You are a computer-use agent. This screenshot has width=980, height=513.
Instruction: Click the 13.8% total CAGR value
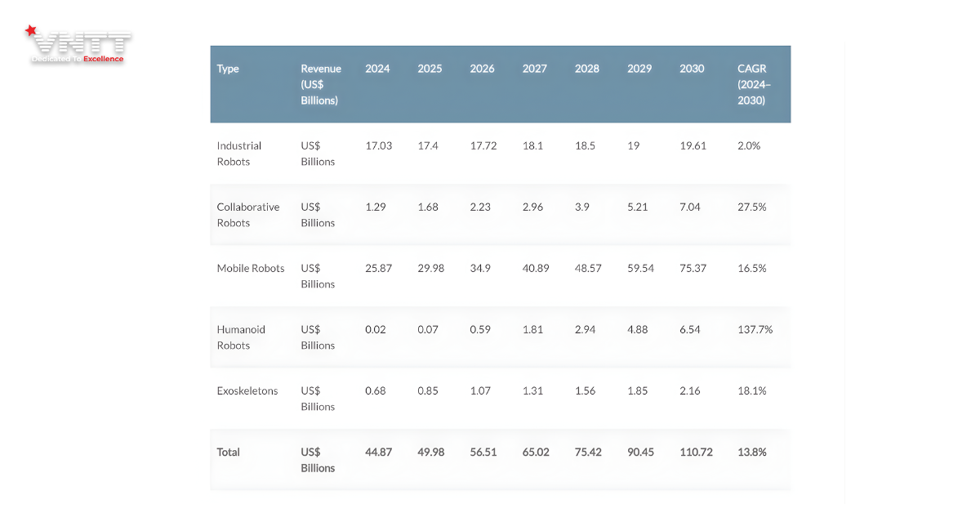[752, 452]
